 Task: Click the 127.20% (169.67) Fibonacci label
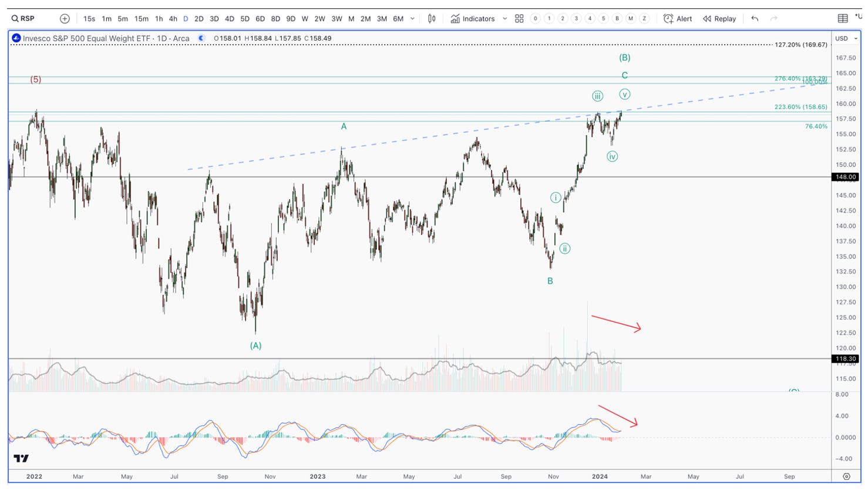801,45
